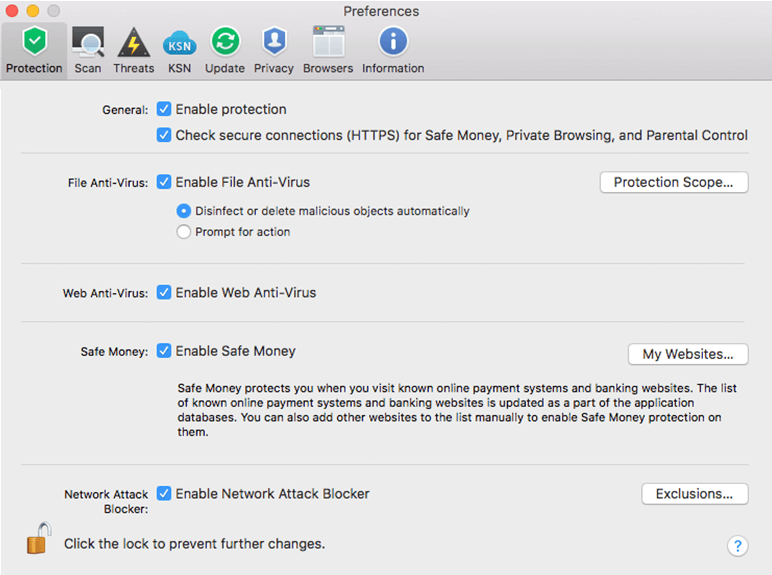The height and width of the screenshot is (575, 772).
Task: Open the Scan preferences pane
Action: tap(88, 51)
